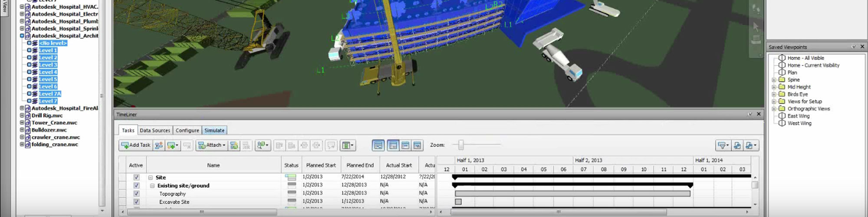Image resolution: width=868 pixels, height=217 pixels.
Task: Click the Auto-Attach Using Rules icon
Action: [234, 145]
